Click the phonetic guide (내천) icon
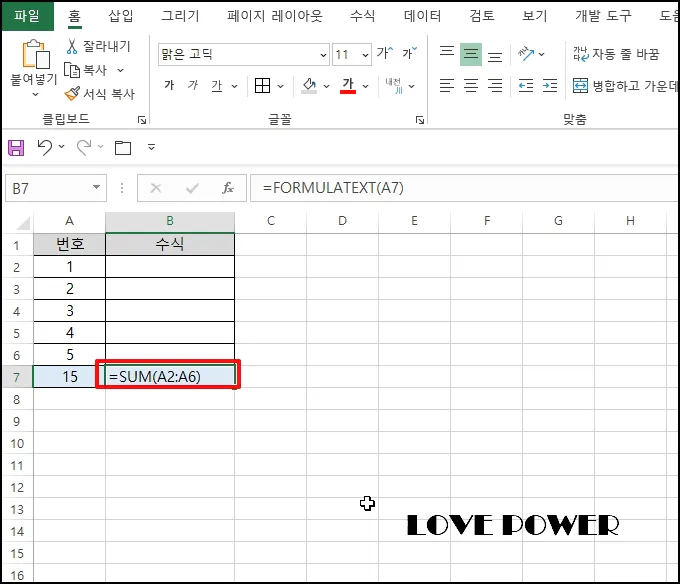Viewport: 680px width, 584px height. click(394, 85)
